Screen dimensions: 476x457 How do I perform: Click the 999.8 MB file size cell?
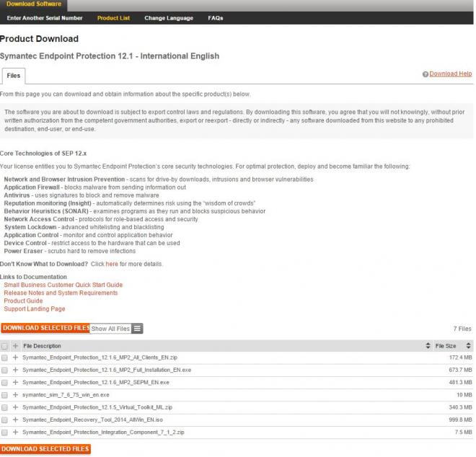pos(461,420)
